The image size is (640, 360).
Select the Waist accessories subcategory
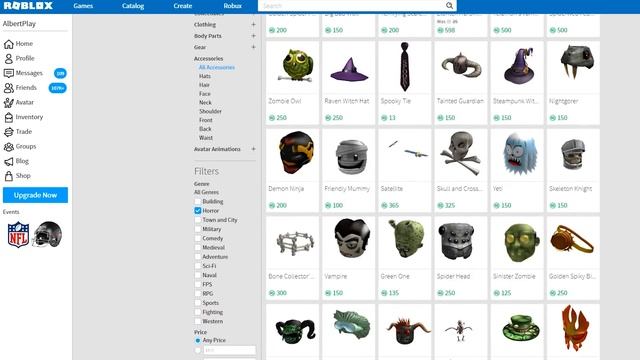point(206,138)
